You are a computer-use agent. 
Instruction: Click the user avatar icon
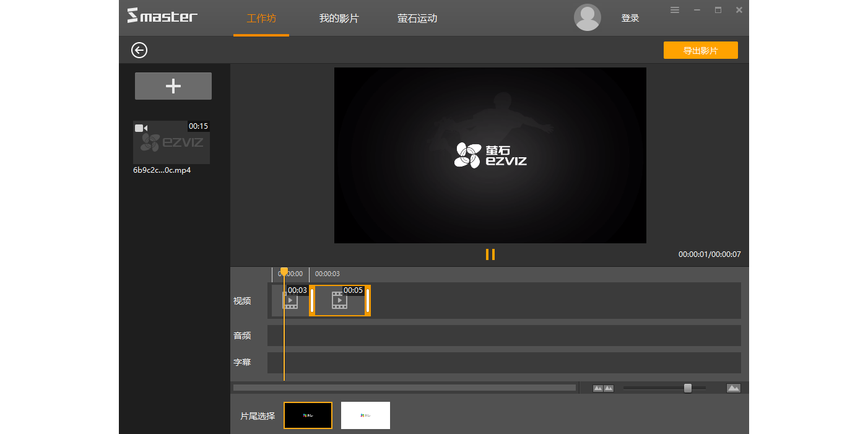coord(587,17)
